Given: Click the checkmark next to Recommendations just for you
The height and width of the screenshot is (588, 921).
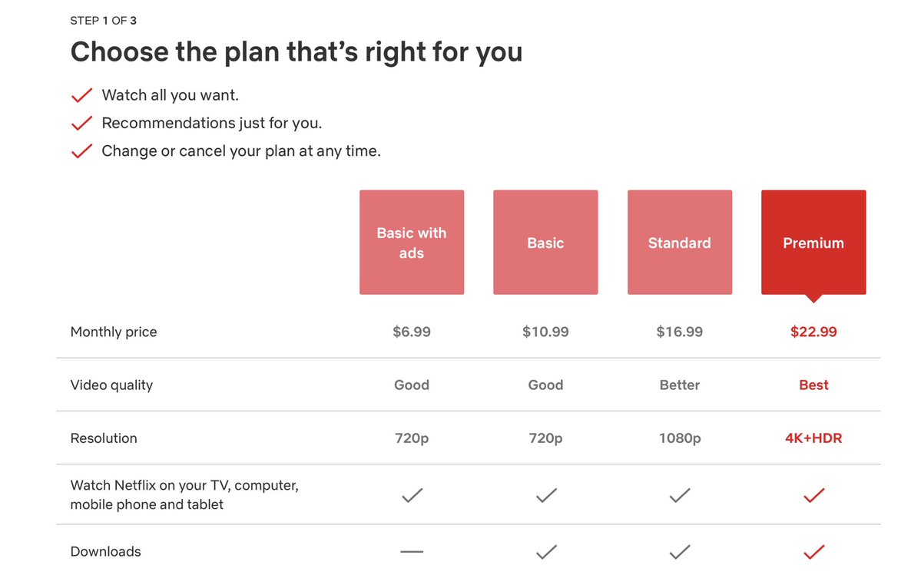Looking at the screenshot, I should click(81, 124).
